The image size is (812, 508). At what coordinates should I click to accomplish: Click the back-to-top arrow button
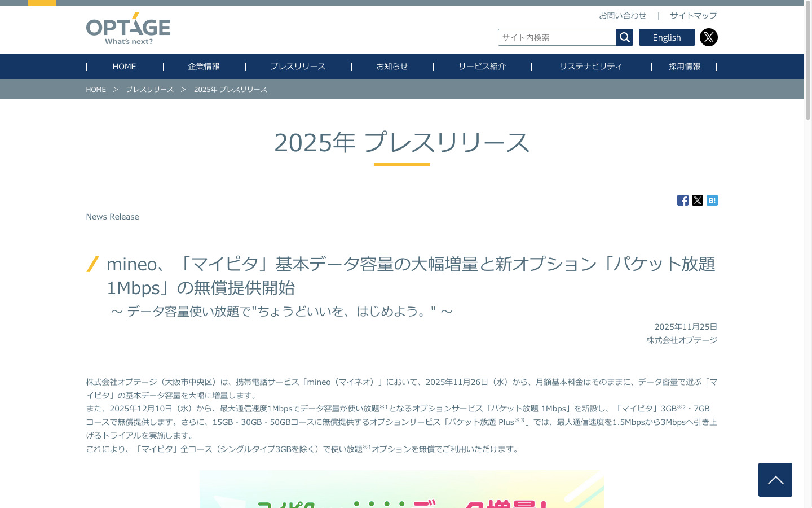pyautogui.click(x=775, y=480)
